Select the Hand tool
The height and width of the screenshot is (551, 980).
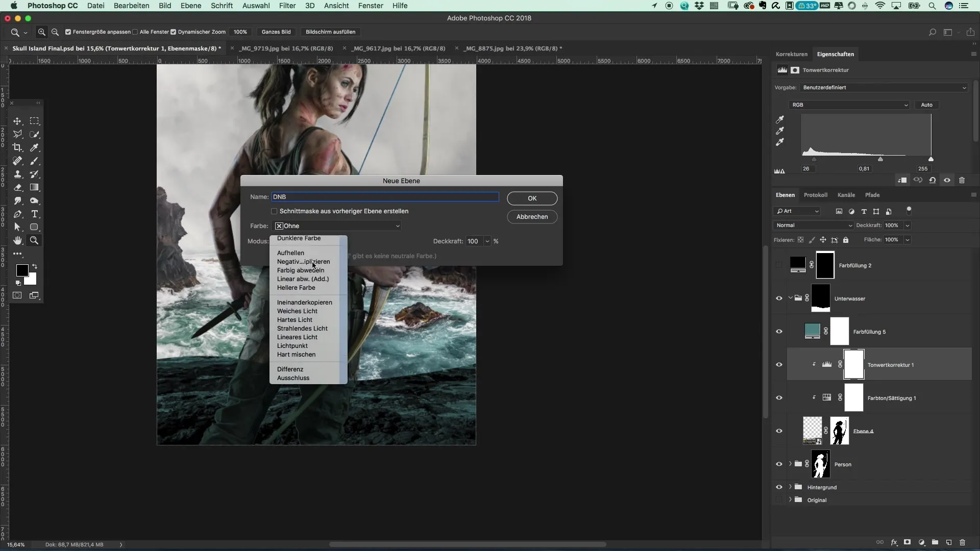coord(17,240)
